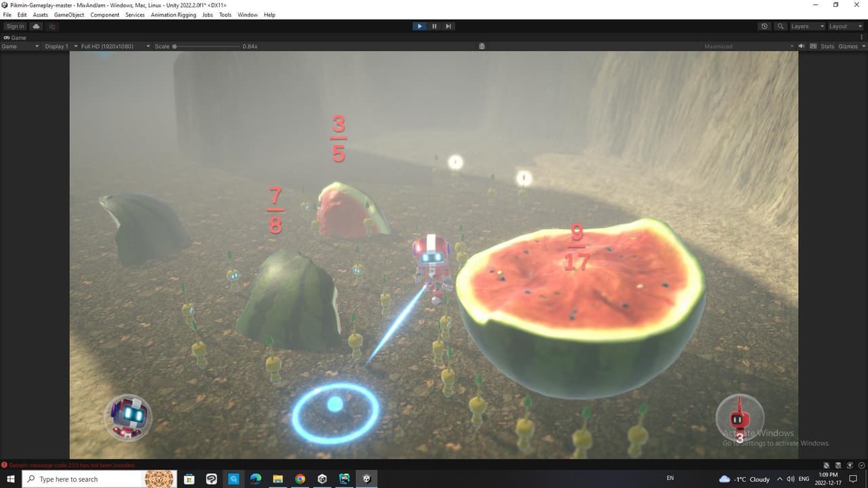The image size is (868, 488).
Task: Open the volume control in system tray
Action: tap(791, 479)
